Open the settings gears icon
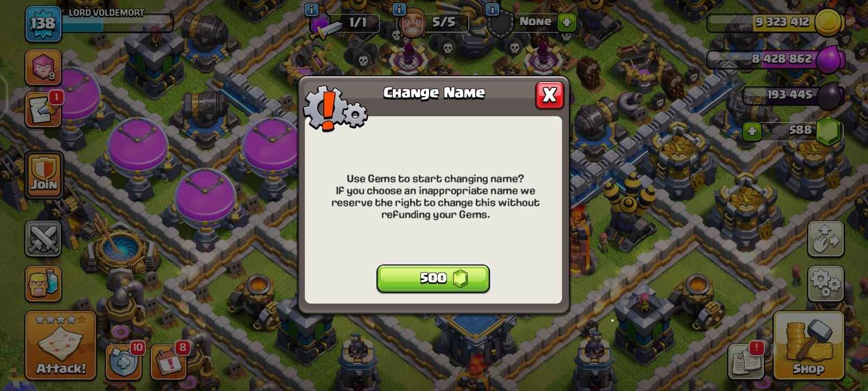The image size is (868, 391). [x=825, y=283]
